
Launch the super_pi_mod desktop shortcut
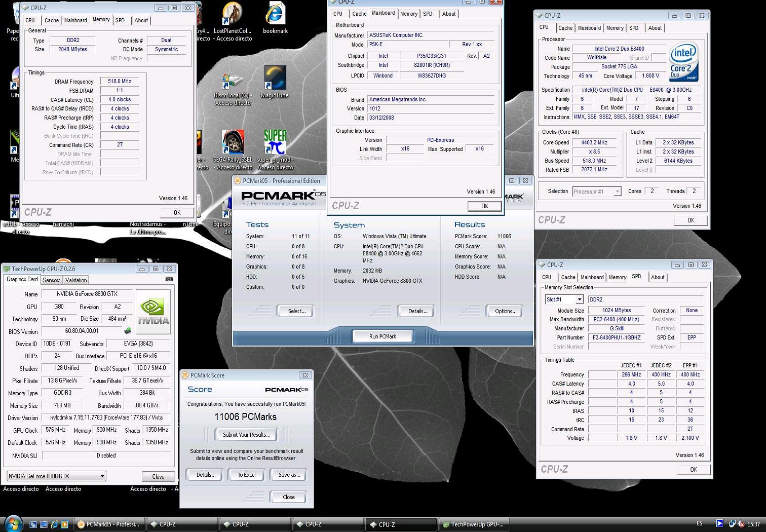pyautogui.click(x=275, y=150)
